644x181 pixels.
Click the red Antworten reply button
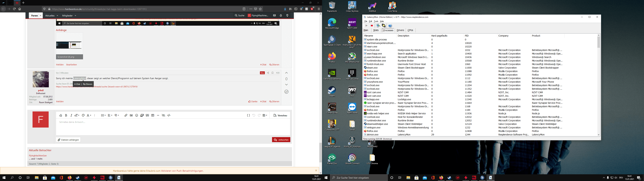(281, 140)
